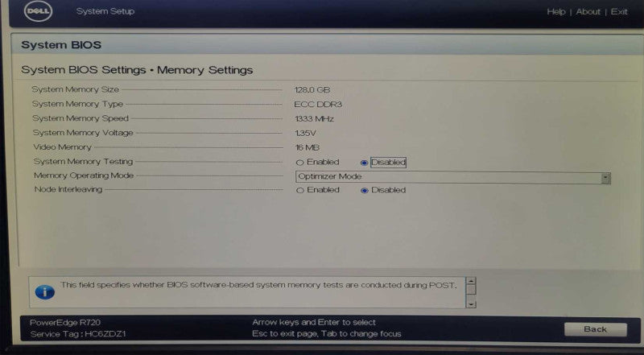Click help text scrollbar up arrow
Screen dimensions: 644x355
pos(472,281)
